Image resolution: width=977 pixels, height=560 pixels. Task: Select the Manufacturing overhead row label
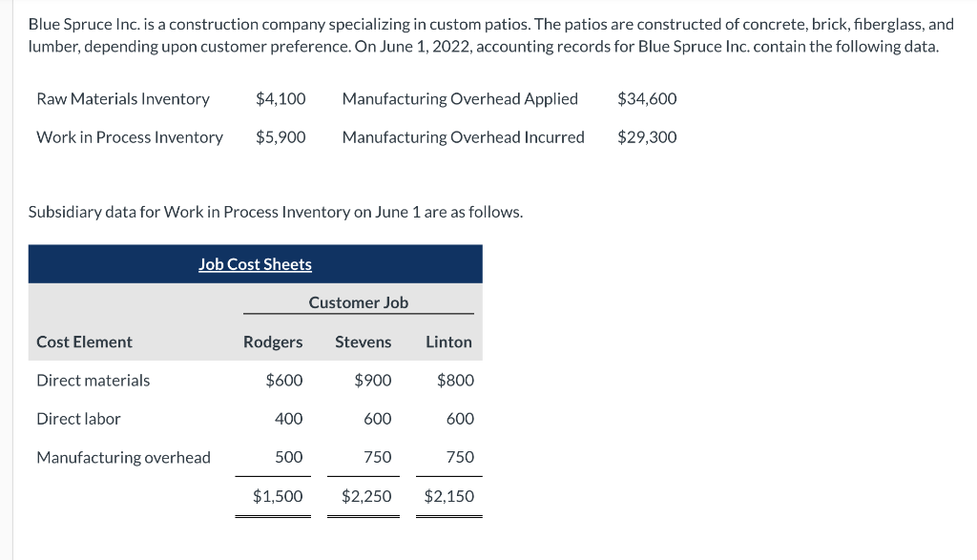click(x=123, y=457)
